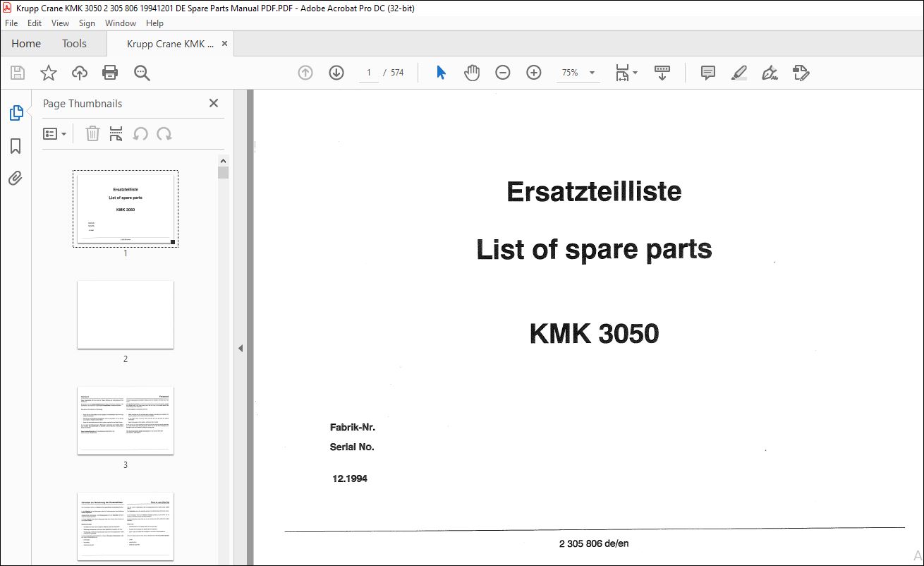The height and width of the screenshot is (566, 924).
Task: Activate the Hand pan tool
Action: click(x=472, y=73)
